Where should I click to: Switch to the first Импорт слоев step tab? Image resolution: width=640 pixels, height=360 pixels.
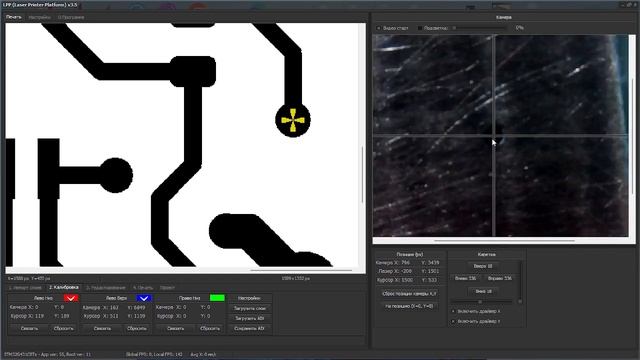point(25,288)
